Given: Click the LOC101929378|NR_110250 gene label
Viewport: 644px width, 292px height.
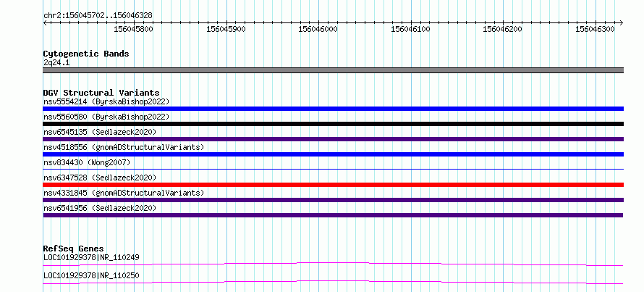Looking at the screenshot, I should [91, 275].
